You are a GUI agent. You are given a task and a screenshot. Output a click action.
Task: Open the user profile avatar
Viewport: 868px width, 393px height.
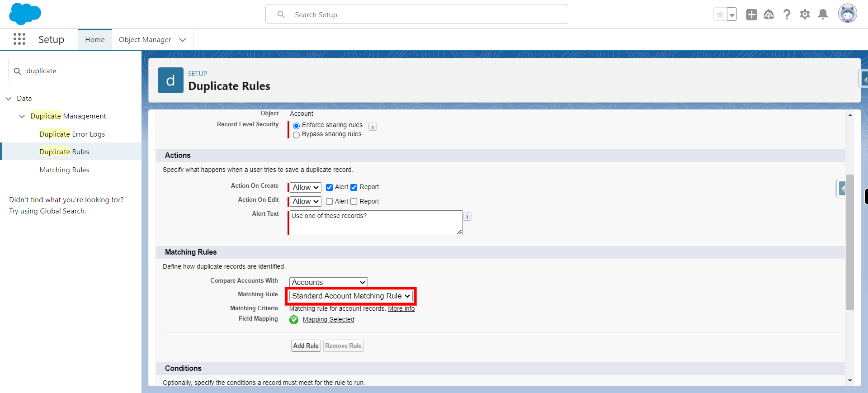[x=848, y=14]
